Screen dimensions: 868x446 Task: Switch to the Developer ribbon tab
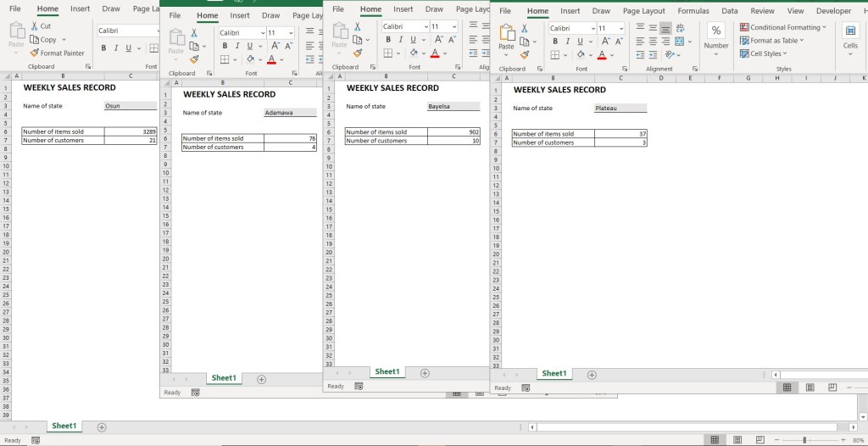click(833, 10)
